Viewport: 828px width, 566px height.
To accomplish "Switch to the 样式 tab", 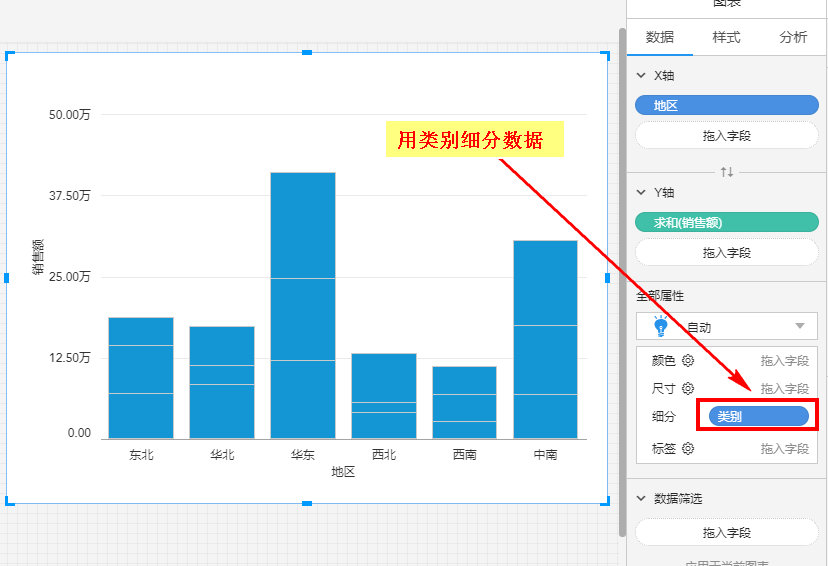I will tap(726, 37).
